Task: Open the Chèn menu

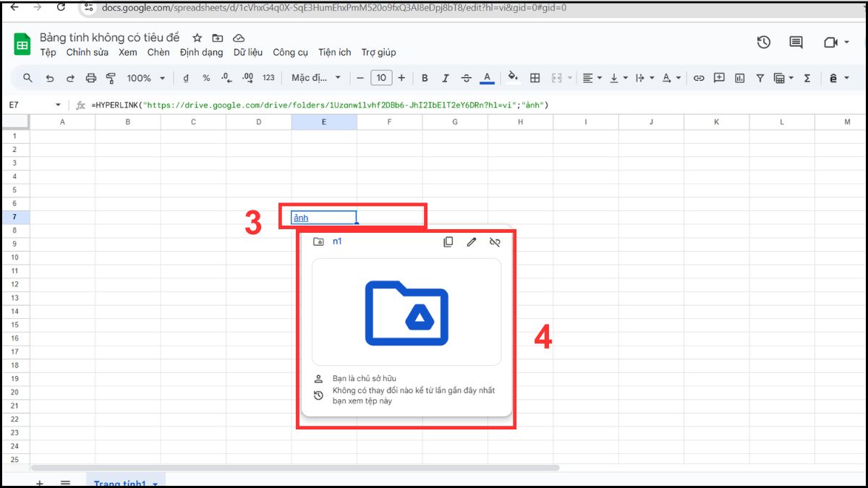Action: (x=158, y=52)
